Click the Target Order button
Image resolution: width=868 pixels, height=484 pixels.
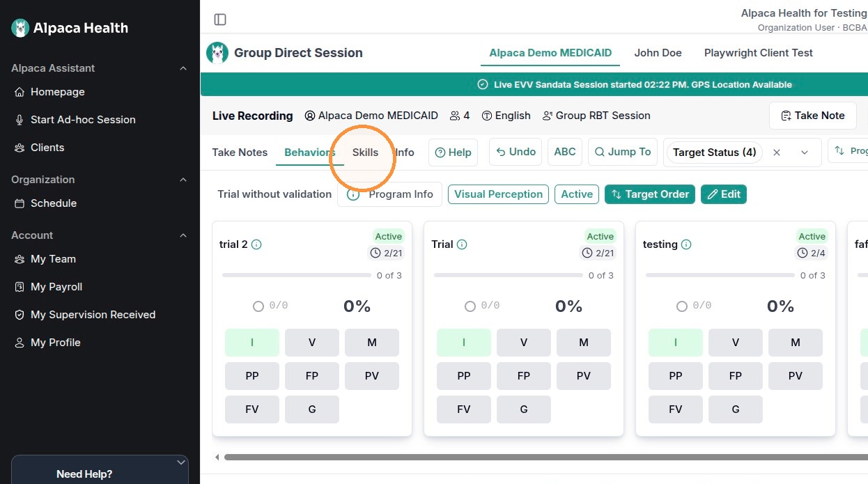tap(651, 194)
